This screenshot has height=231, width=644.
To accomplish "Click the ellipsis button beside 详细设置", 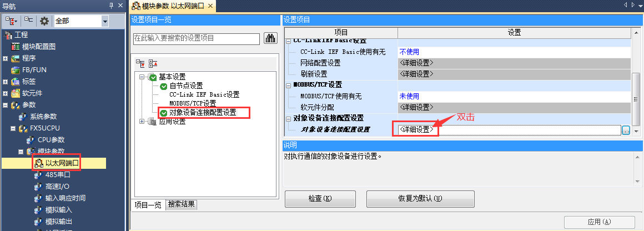I will [626, 130].
